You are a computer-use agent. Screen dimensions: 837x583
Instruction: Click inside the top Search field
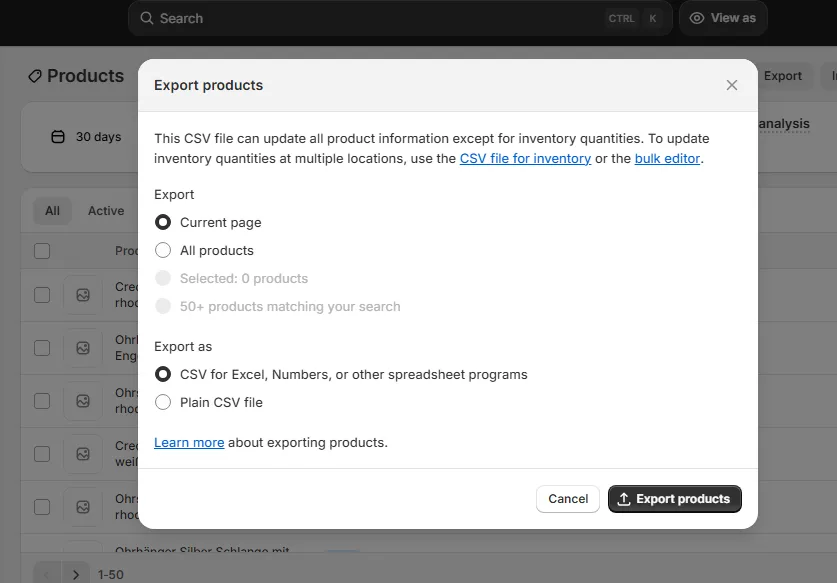300,18
